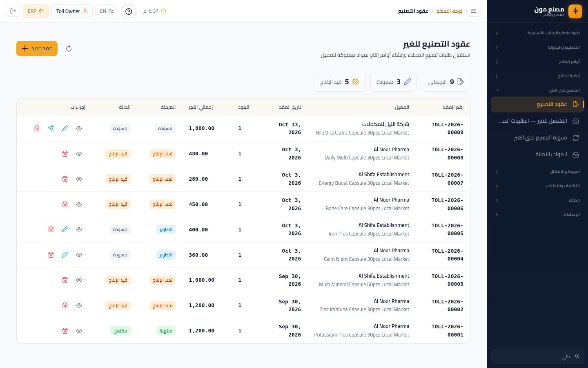
Task: Delete contract TOLL-2026-00008 trash icon
Action: [x=65, y=154]
